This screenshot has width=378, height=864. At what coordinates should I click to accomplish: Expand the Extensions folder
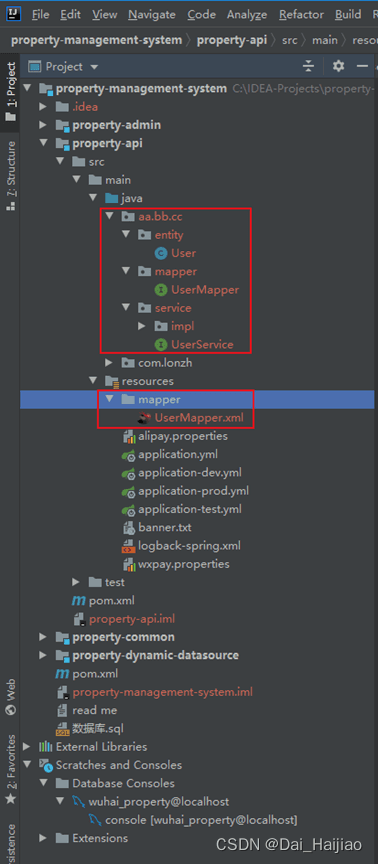tap(43, 838)
